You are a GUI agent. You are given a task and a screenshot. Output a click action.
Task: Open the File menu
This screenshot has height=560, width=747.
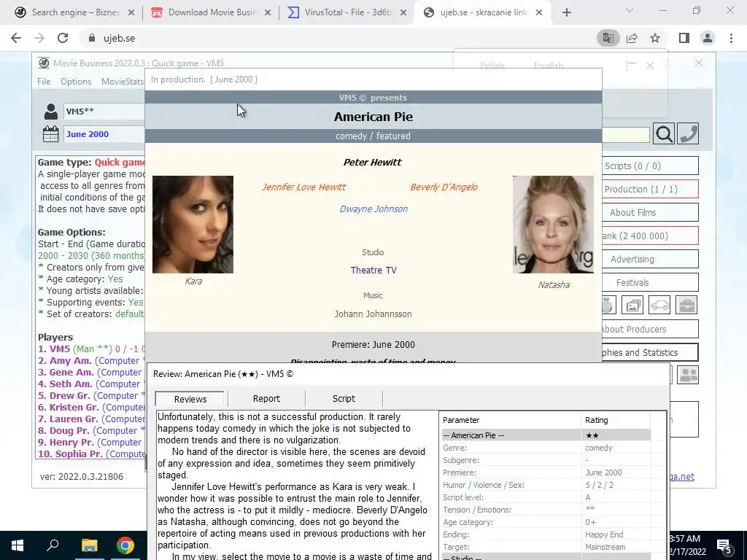tap(44, 82)
